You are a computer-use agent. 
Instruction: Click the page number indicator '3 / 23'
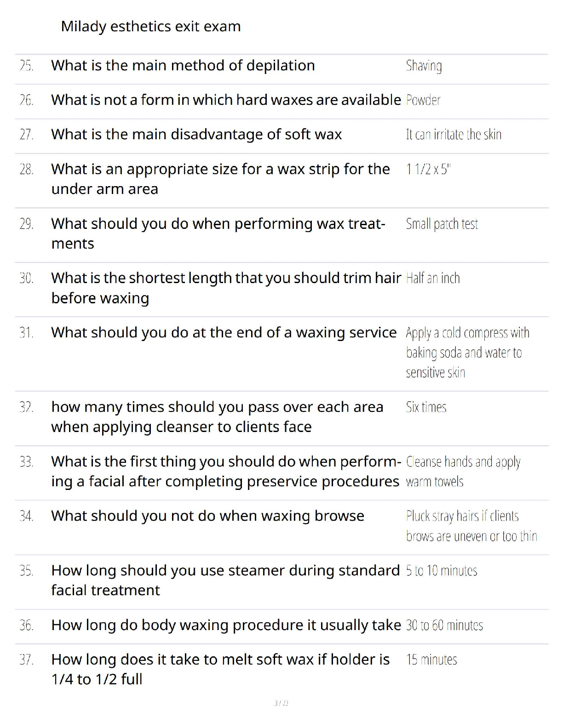point(281,703)
